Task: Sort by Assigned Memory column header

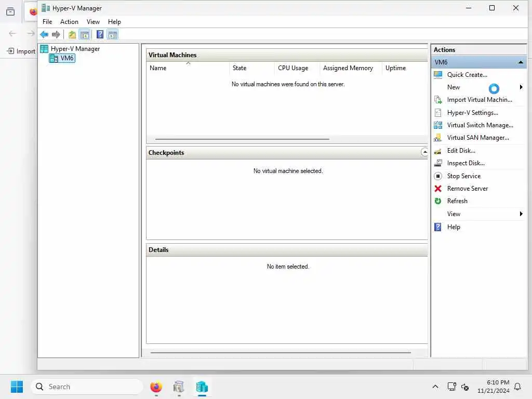Action: (x=351, y=68)
